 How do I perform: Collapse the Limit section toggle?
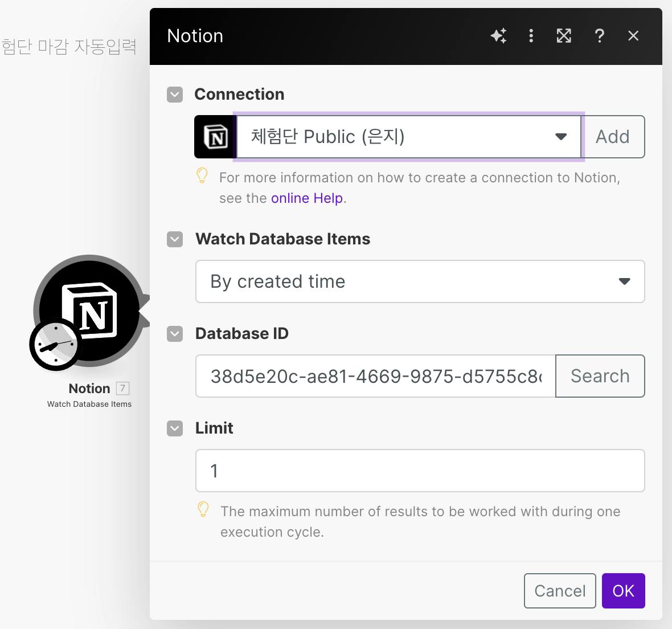(x=175, y=428)
